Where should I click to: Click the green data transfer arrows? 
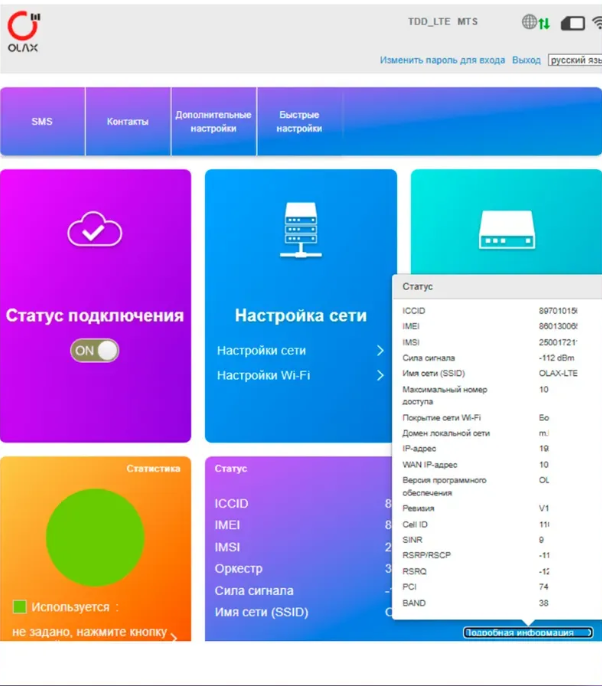(x=544, y=23)
